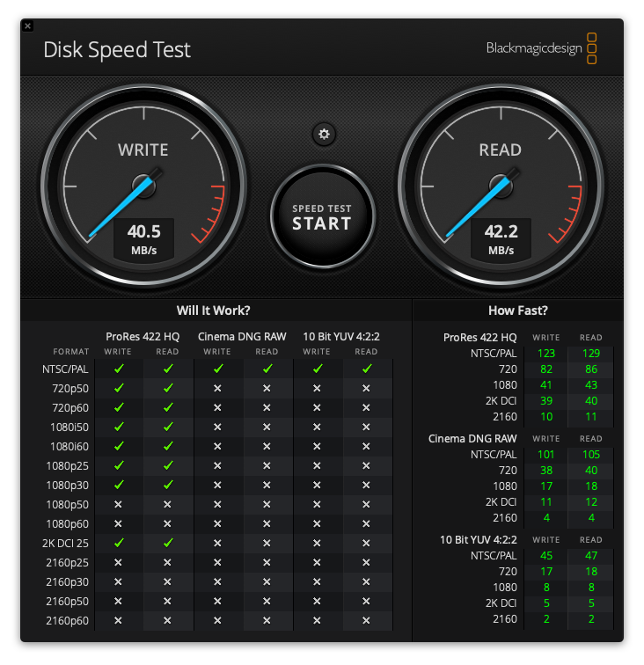Image resolution: width=644 pixels, height=665 pixels.
Task: Click the Cinema DNG RAW header in Will It Work
Action: pos(242,337)
